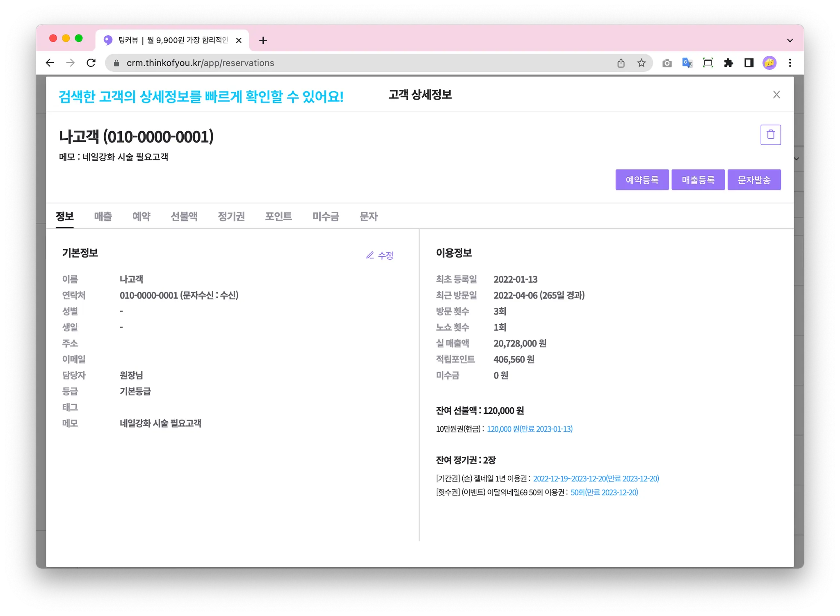Viewport: 840px width, 616px height.
Task: Click the browser reload icon
Action: pos(91,63)
